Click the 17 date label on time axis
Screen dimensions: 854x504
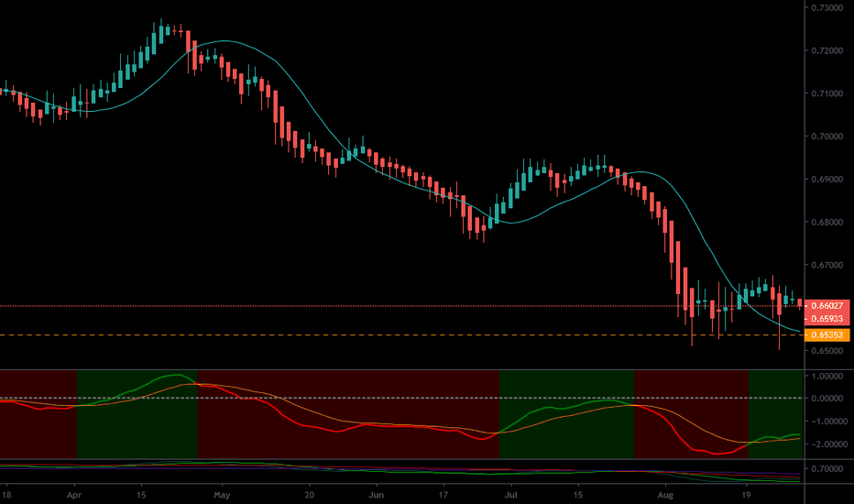point(443,495)
